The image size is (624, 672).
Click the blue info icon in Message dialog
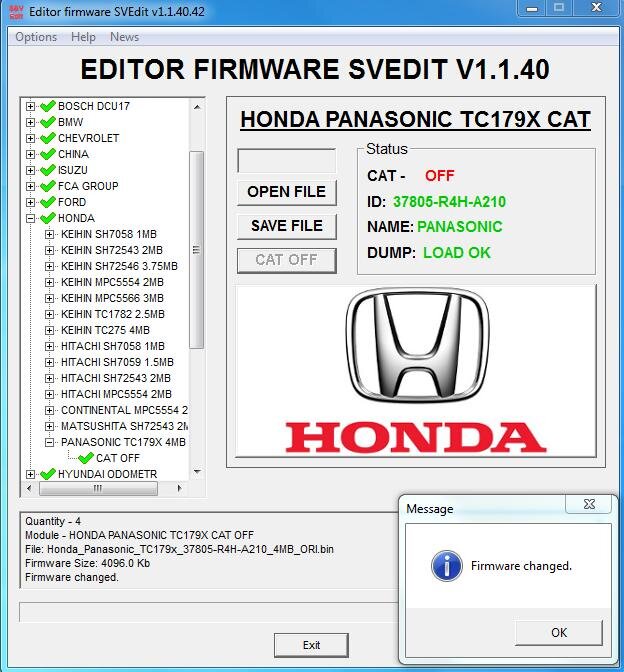point(447,566)
